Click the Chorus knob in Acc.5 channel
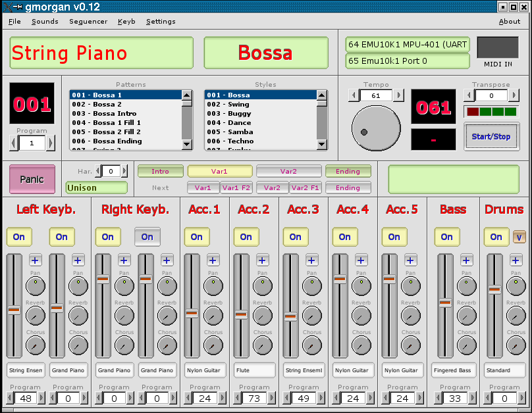This screenshot has width=532, height=413. click(x=410, y=345)
